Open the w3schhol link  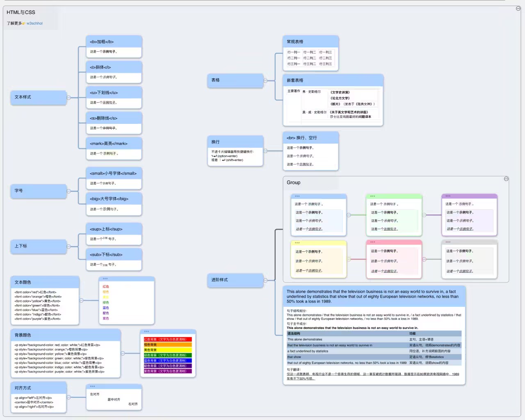(34, 23)
